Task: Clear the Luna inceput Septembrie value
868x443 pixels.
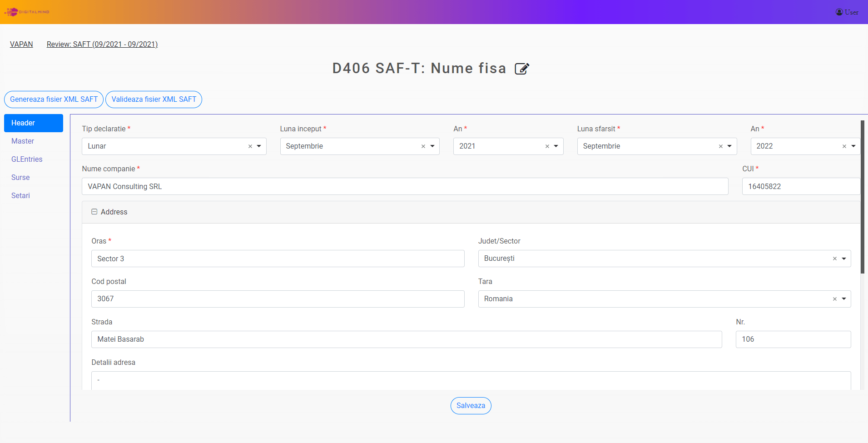Action: click(x=423, y=146)
